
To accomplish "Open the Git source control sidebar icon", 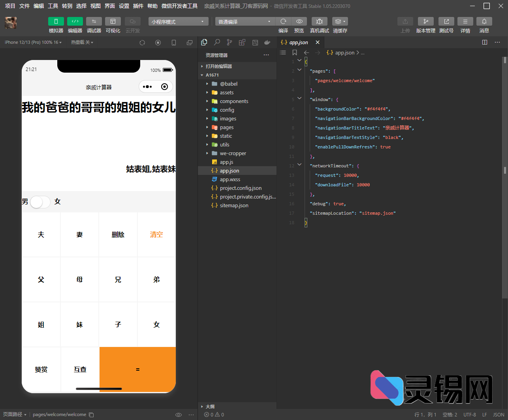I will point(229,42).
